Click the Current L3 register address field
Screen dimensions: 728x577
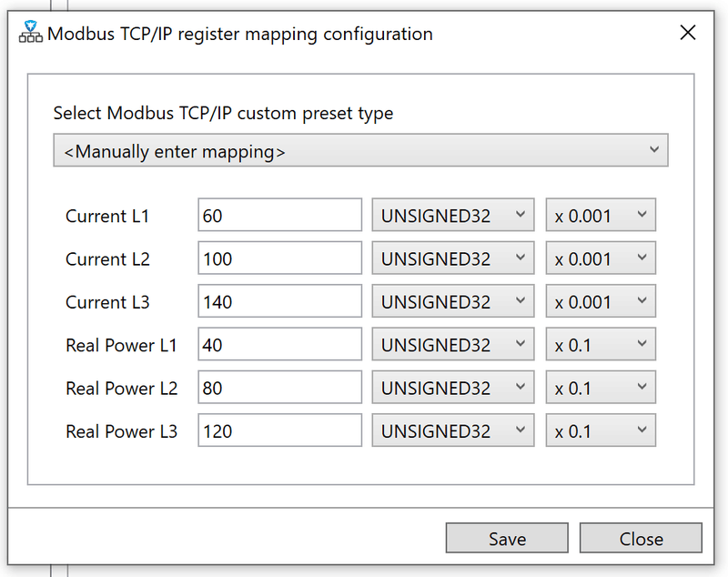pyautogui.click(x=279, y=302)
